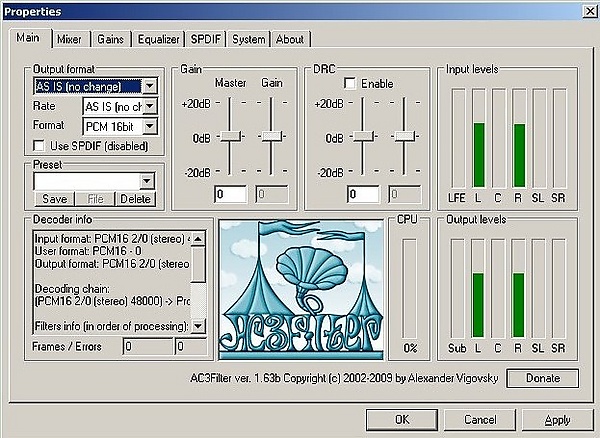Toggle Use SPDIF checkbox
The image size is (600, 438).
(39, 146)
